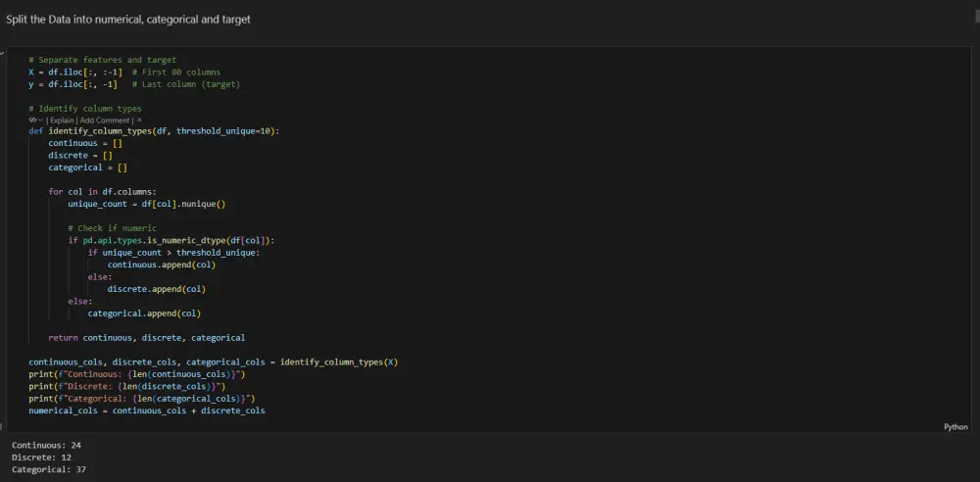Click the 'return continuous, discrete, categorical' line

[x=146, y=338]
